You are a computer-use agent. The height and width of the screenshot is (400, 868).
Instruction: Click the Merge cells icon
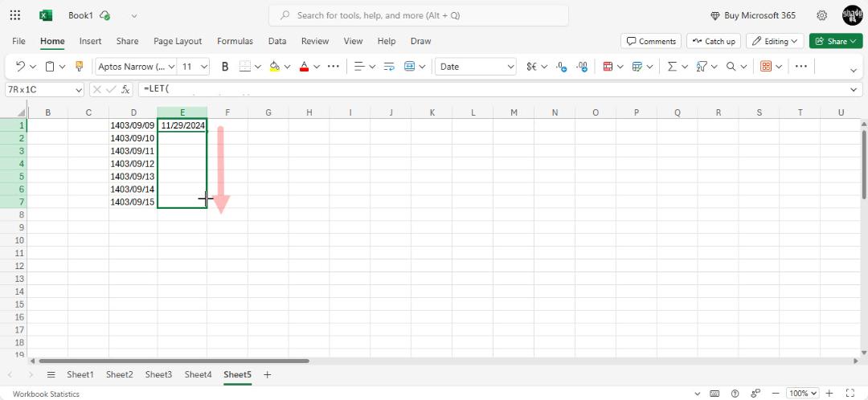pyautogui.click(x=410, y=67)
